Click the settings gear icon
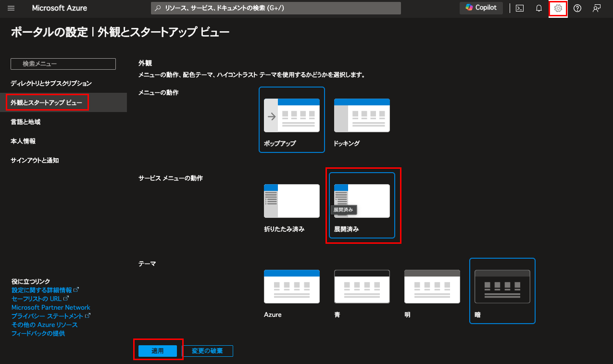The image size is (613, 364). coord(558,8)
